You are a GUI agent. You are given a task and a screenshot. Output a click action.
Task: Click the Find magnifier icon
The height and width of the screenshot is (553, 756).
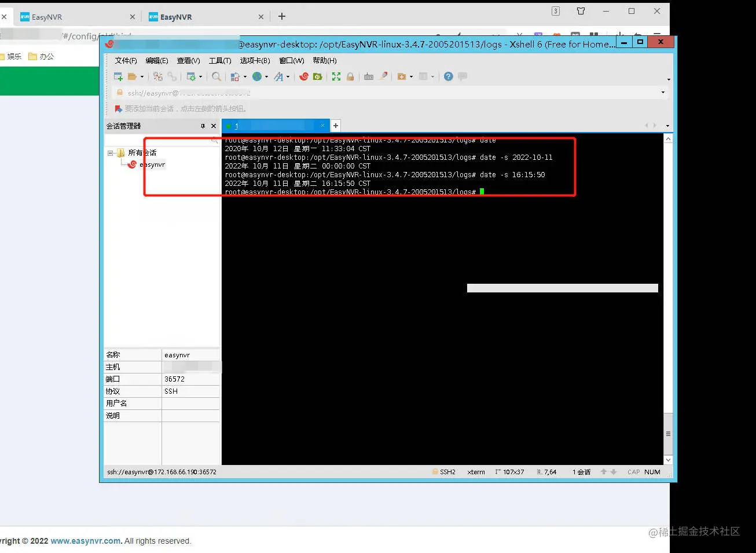click(x=216, y=76)
